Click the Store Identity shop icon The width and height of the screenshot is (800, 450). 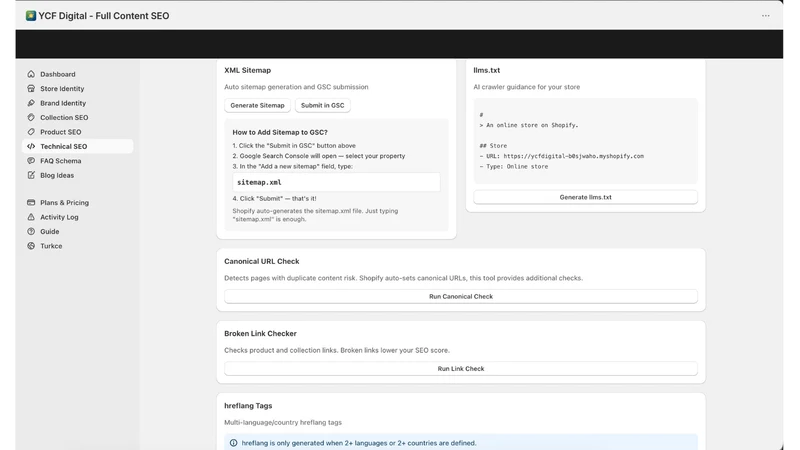(31, 88)
